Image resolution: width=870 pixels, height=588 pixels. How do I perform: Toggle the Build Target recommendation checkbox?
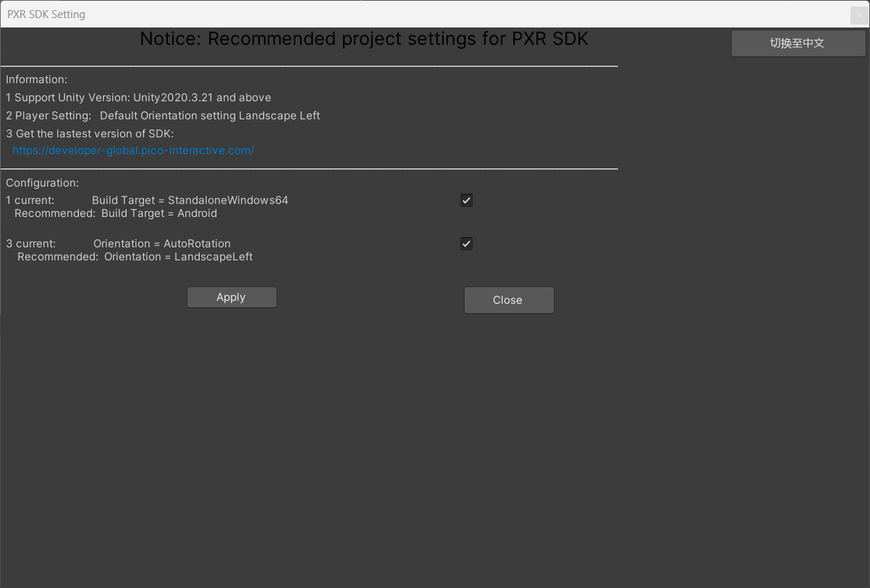pos(466,200)
